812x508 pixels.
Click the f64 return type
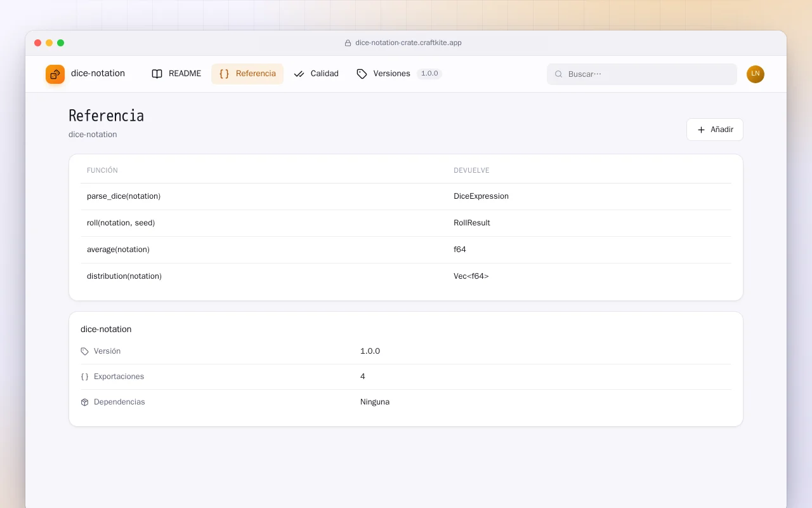(x=460, y=250)
